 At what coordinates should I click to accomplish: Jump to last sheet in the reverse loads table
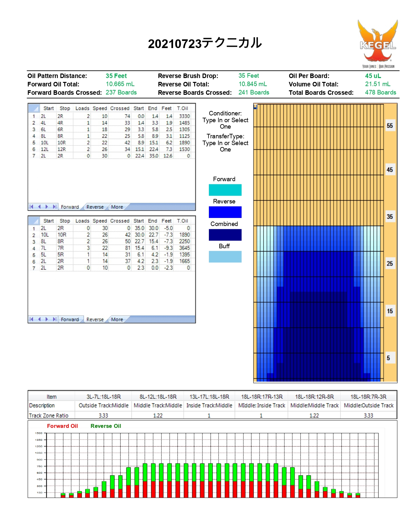click(x=54, y=319)
